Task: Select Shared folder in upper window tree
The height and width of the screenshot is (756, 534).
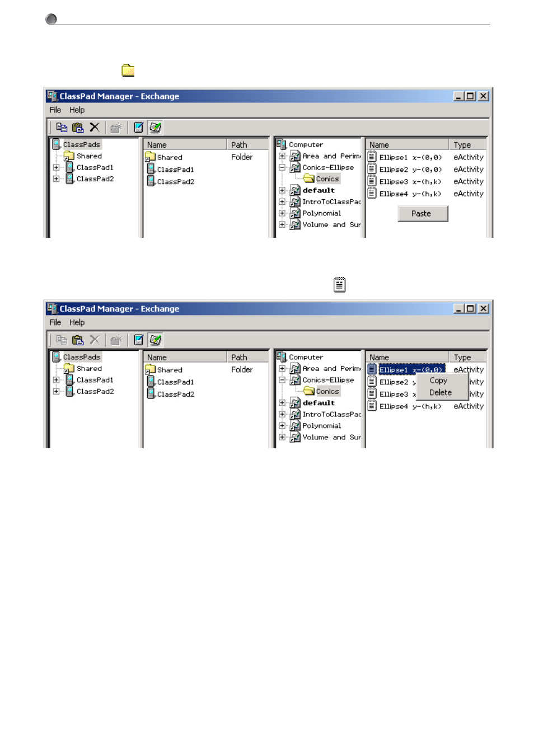Action: [x=89, y=156]
